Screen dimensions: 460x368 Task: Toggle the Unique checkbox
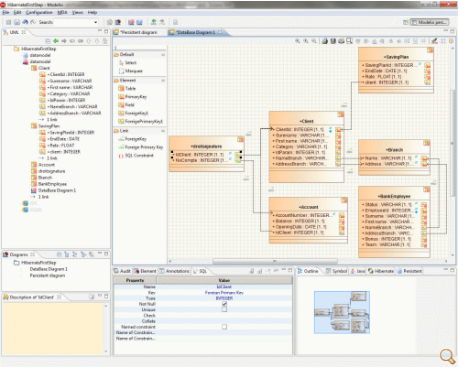tap(224, 310)
